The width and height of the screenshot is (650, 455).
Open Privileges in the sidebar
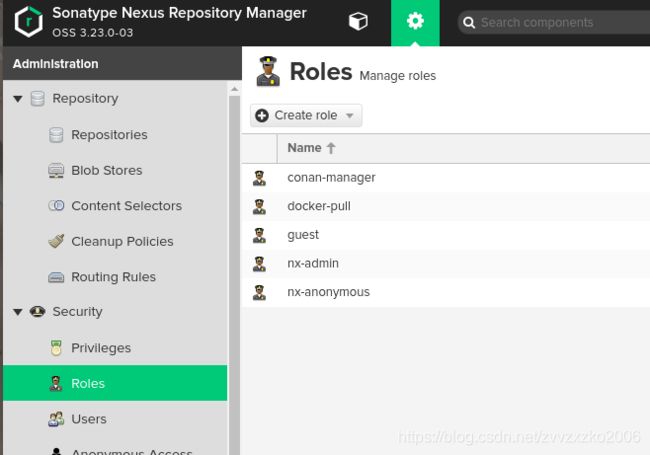pyautogui.click(x=101, y=348)
